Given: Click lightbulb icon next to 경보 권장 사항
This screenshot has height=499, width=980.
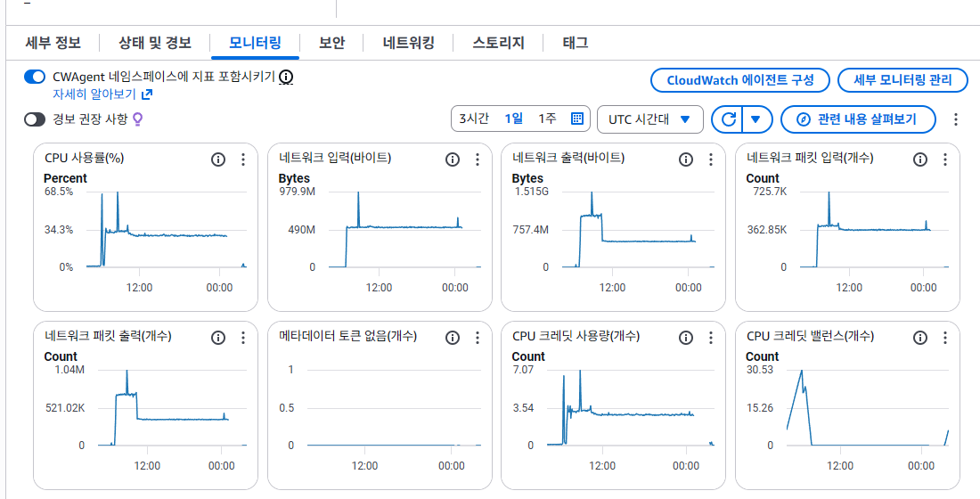Looking at the screenshot, I should coord(138,119).
